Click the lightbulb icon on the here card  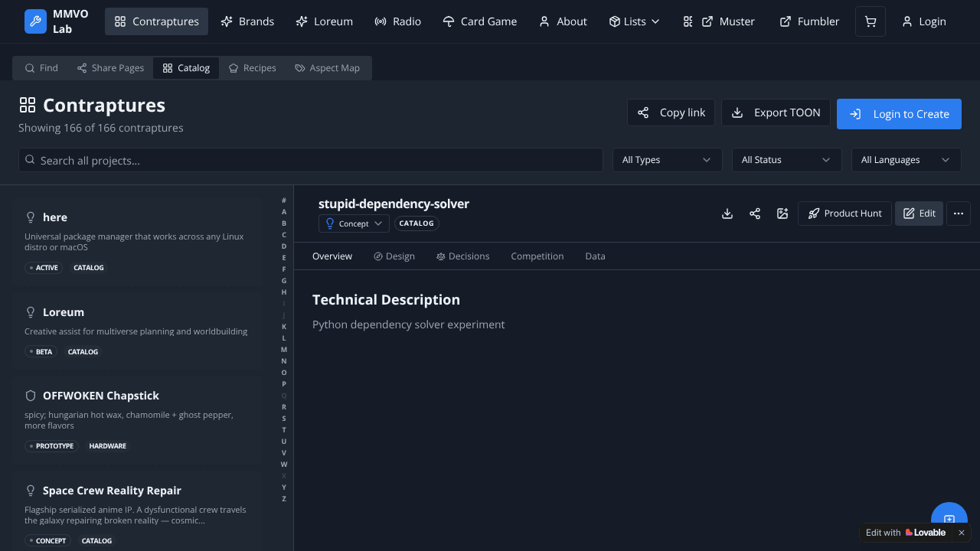pos(31,217)
